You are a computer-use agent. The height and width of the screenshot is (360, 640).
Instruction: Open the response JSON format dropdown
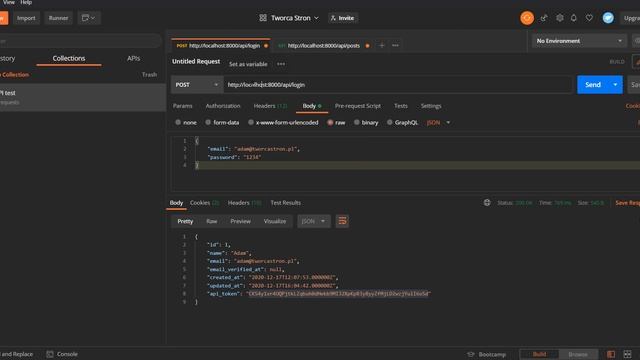(x=313, y=221)
